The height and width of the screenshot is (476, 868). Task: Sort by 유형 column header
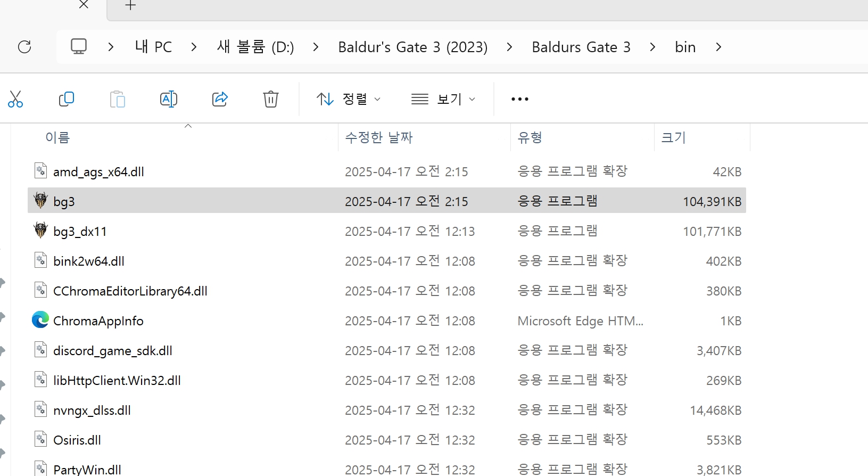(530, 137)
